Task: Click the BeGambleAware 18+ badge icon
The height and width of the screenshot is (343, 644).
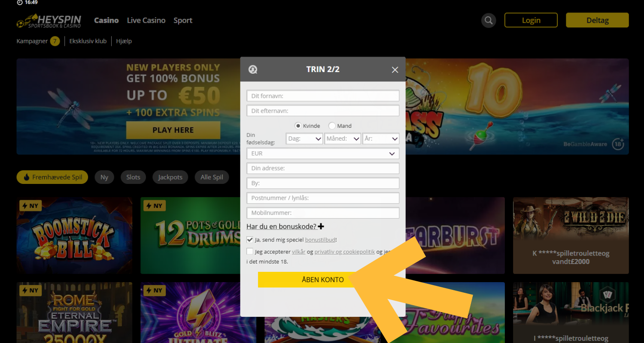Action: (618, 144)
